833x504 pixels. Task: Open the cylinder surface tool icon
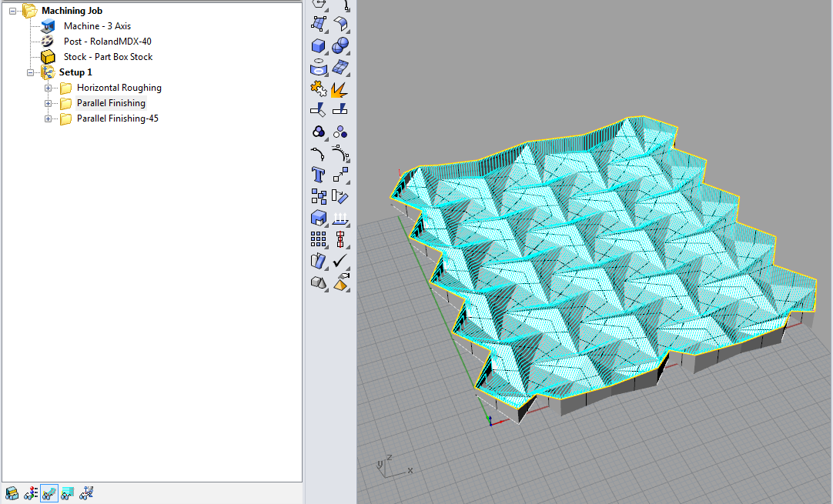(318, 68)
